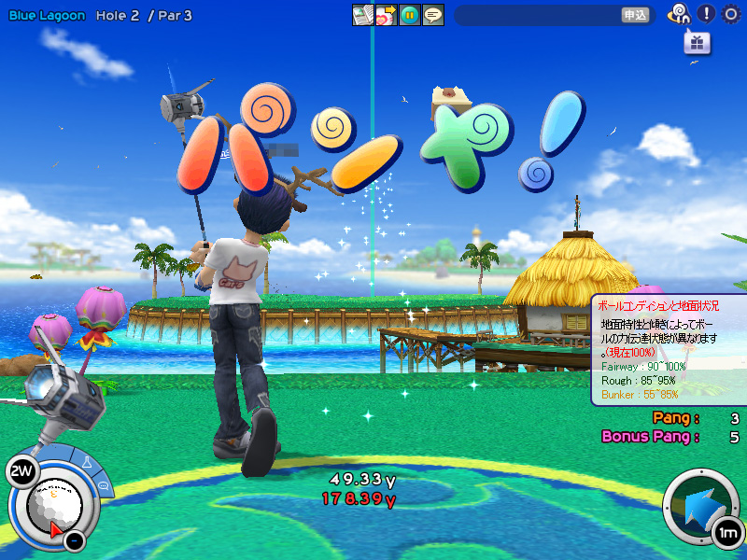Click the Hole 2 label

pos(118,16)
